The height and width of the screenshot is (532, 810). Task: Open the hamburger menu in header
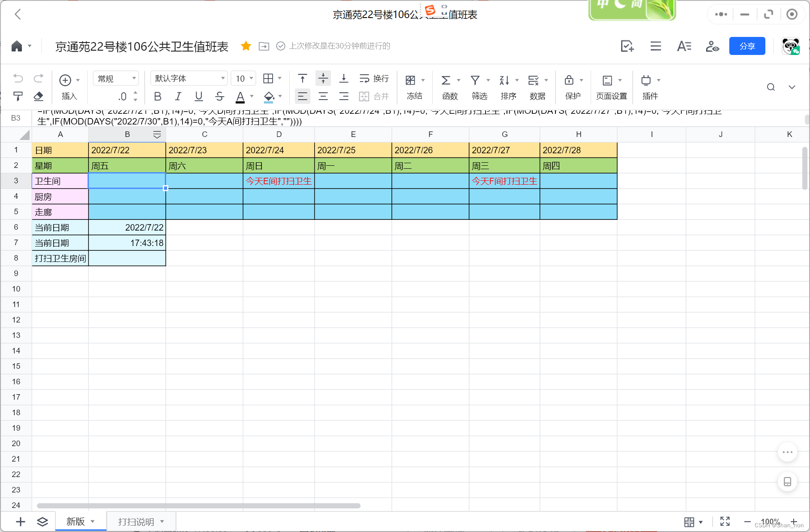(x=655, y=46)
